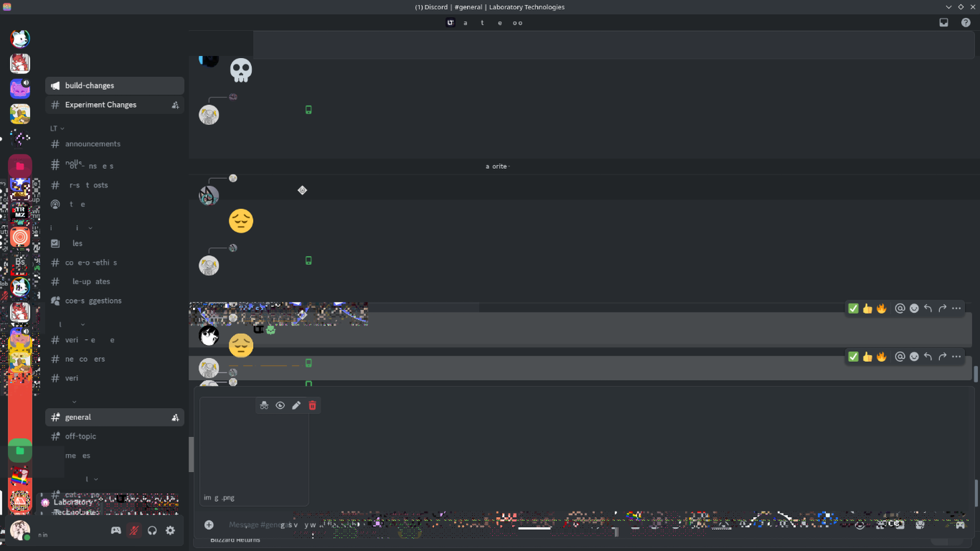The image size is (980, 551).
Task: Edit the attachment with the pencil icon
Action: 296,405
